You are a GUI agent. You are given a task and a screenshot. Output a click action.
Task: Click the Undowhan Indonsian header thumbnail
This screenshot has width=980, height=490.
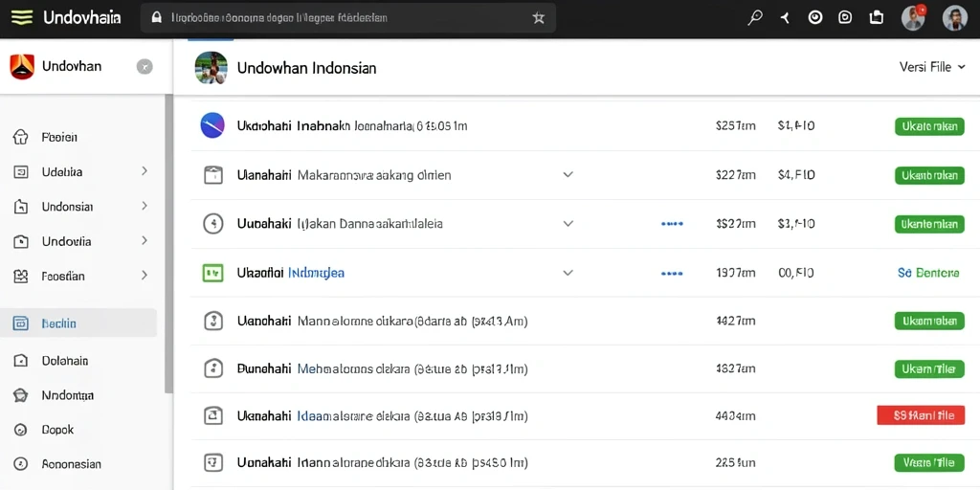[x=212, y=68]
